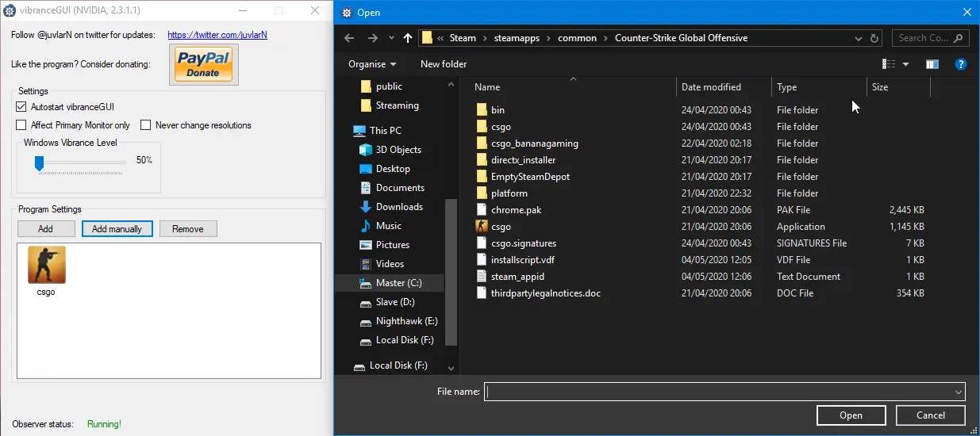Click the Windows Vibrance Level slider handle
The height and width of the screenshot is (436, 980).
39,163
